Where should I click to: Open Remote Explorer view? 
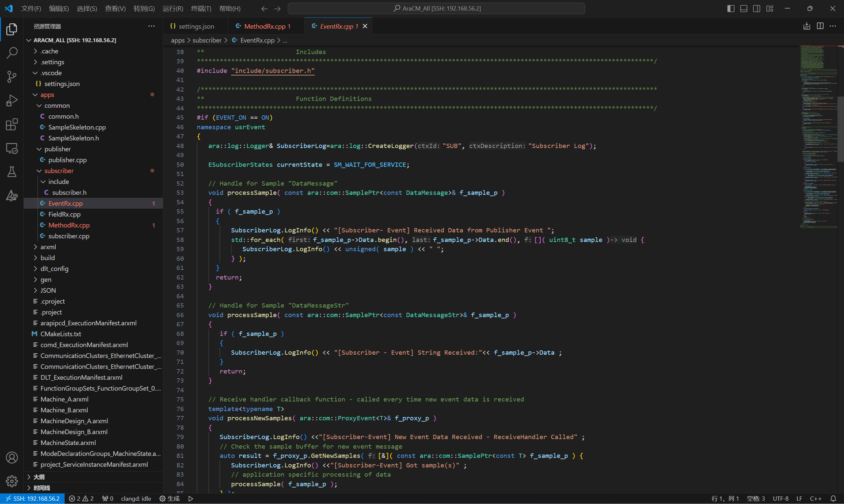12,148
